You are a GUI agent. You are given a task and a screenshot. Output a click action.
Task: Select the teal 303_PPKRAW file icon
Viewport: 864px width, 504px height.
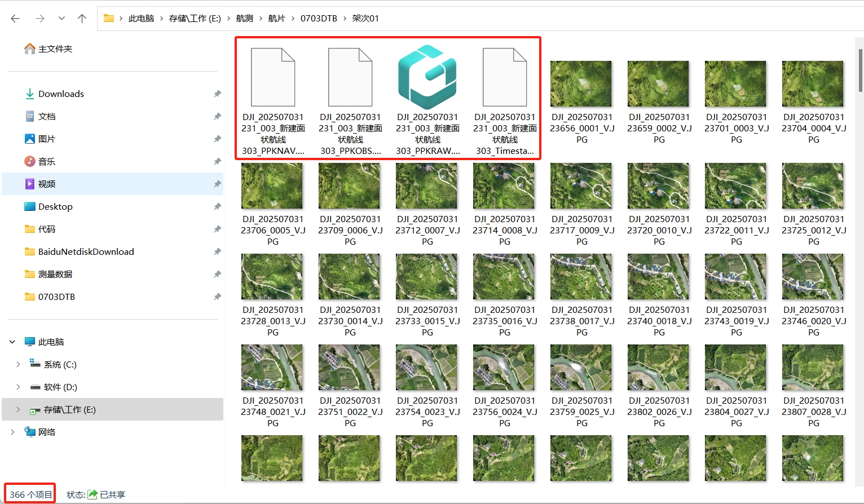pos(427,77)
